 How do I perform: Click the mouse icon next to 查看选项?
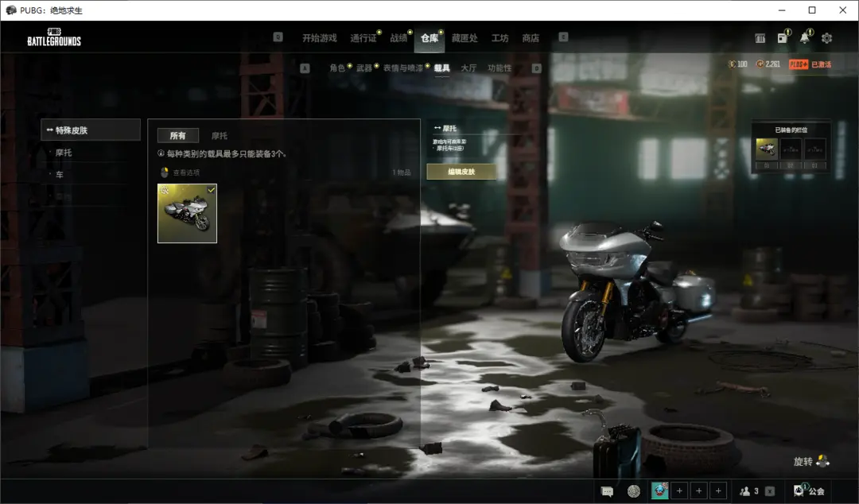(x=165, y=172)
